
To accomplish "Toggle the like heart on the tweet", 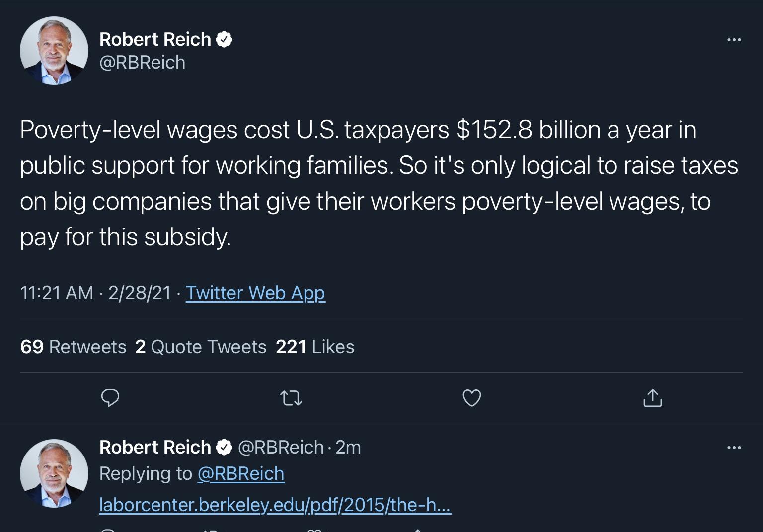I will click(471, 398).
